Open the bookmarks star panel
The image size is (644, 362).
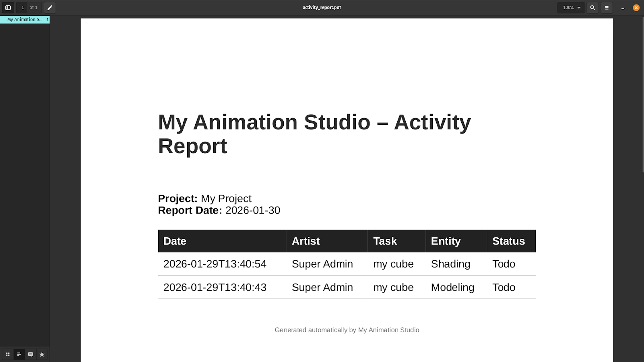[x=42, y=354]
